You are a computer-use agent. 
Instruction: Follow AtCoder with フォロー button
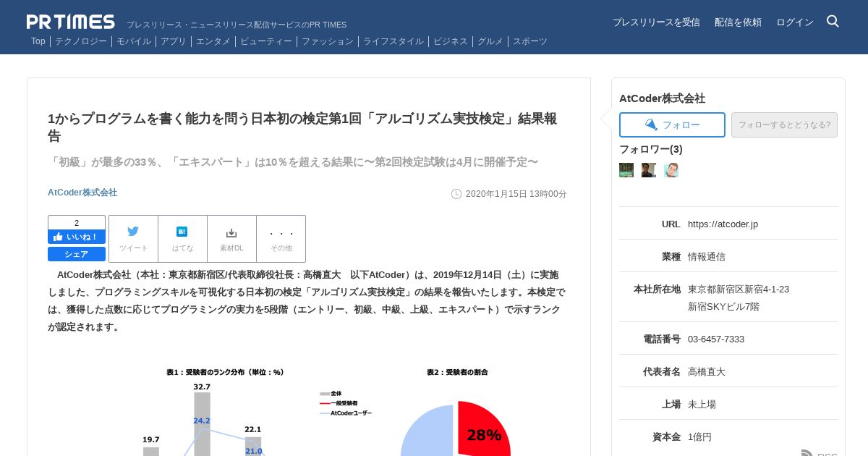coord(672,124)
